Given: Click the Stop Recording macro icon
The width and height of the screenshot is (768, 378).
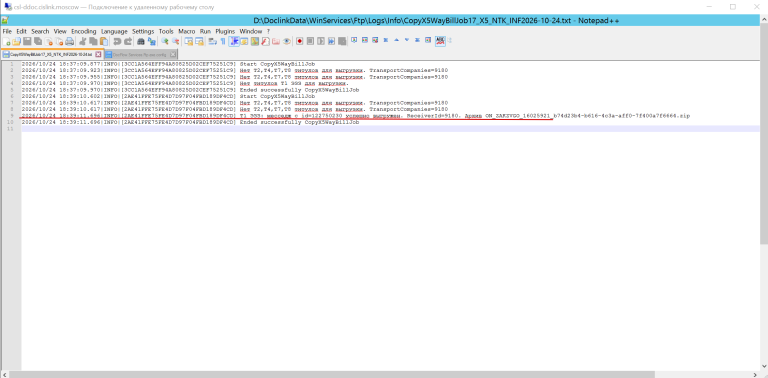Looking at the screenshot, I should 311,41.
